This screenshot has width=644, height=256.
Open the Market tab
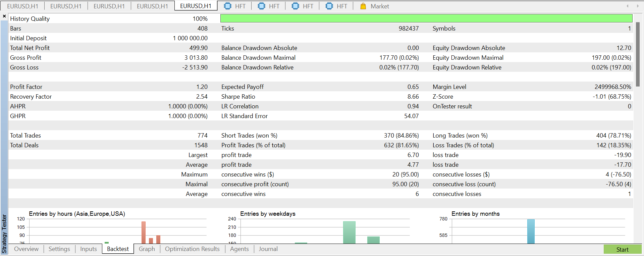pos(375,6)
